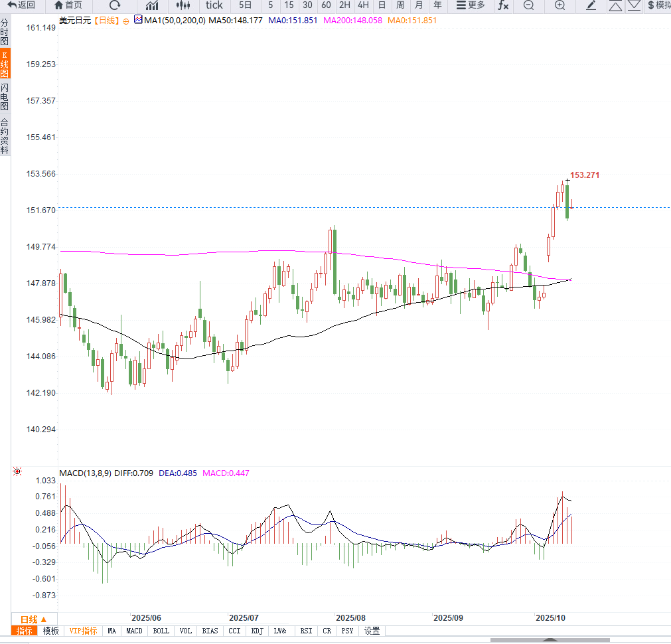Activate the pencil drawing tool
The height and width of the screenshot is (644, 671).
click(x=591, y=5)
